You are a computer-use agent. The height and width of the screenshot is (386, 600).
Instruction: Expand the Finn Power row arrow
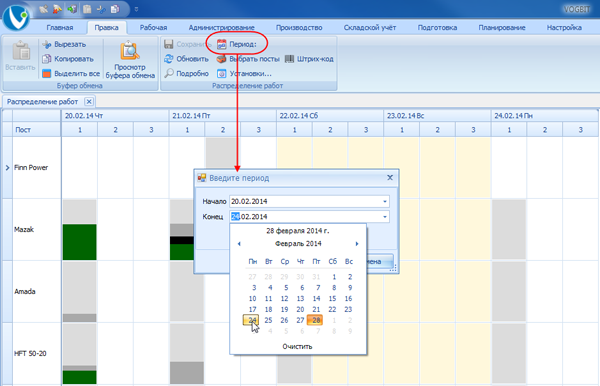pyautogui.click(x=7, y=168)
